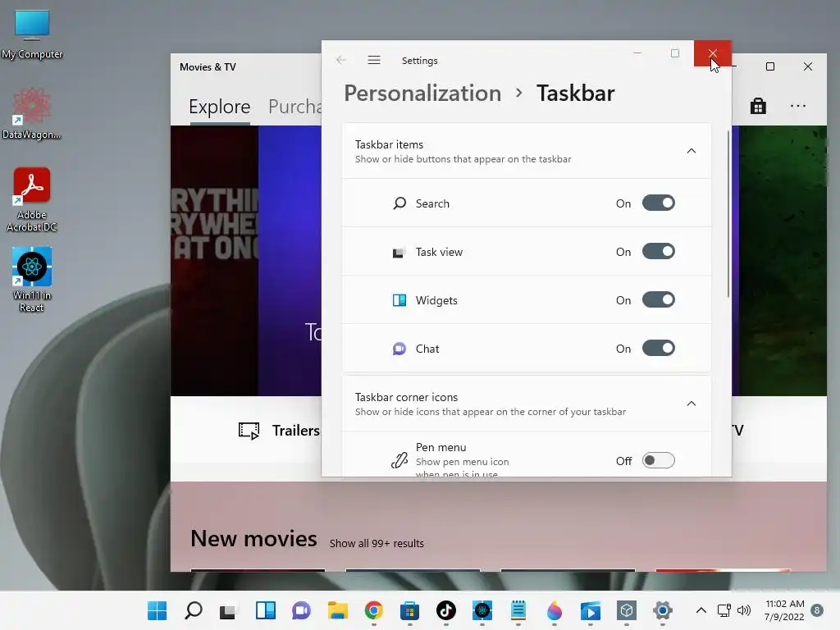Launch Chat from the taskbar

(x=301, y=610)
